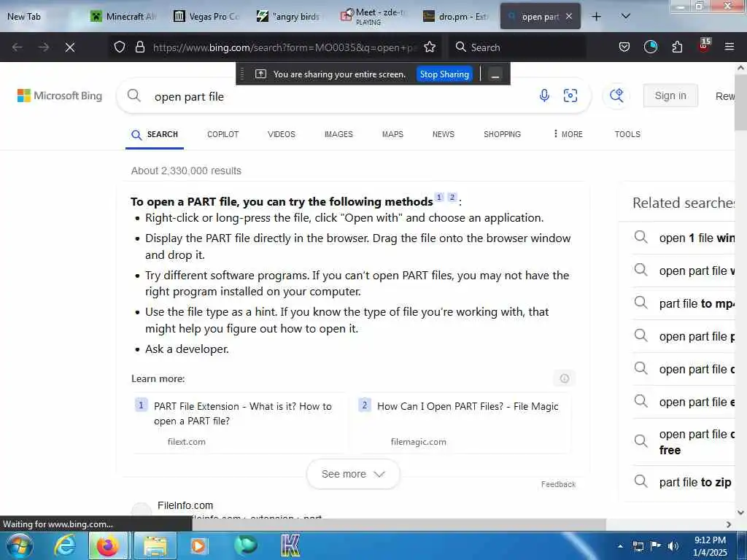Switch to the dro.pm tab

[455, 17]
